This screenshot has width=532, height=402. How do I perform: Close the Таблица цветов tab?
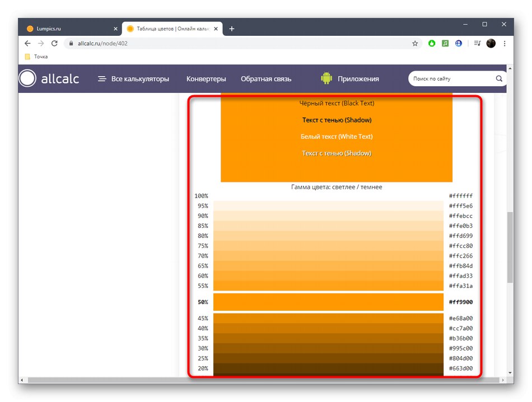click(x=216, y=29)
